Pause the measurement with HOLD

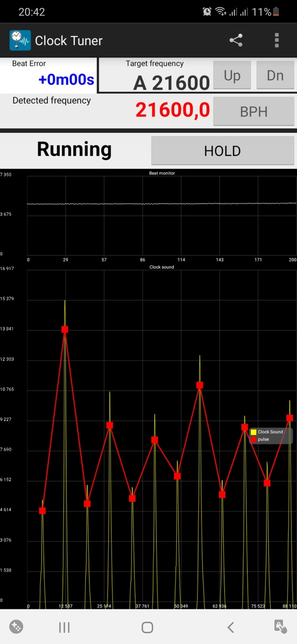click(223, 150)
